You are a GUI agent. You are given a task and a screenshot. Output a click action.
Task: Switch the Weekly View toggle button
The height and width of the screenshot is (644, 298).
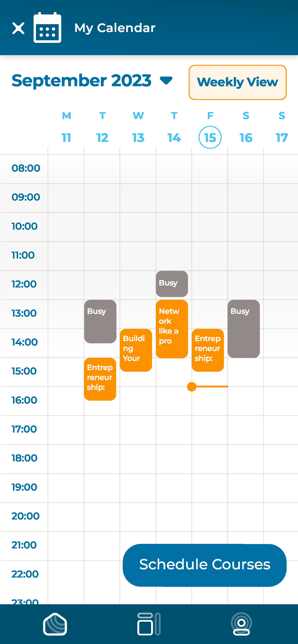(237, 82)
